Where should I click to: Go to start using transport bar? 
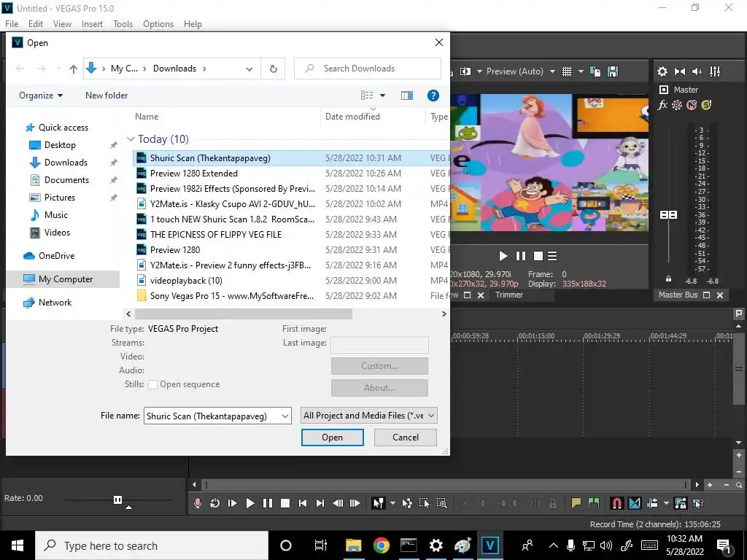click(303, 503)
